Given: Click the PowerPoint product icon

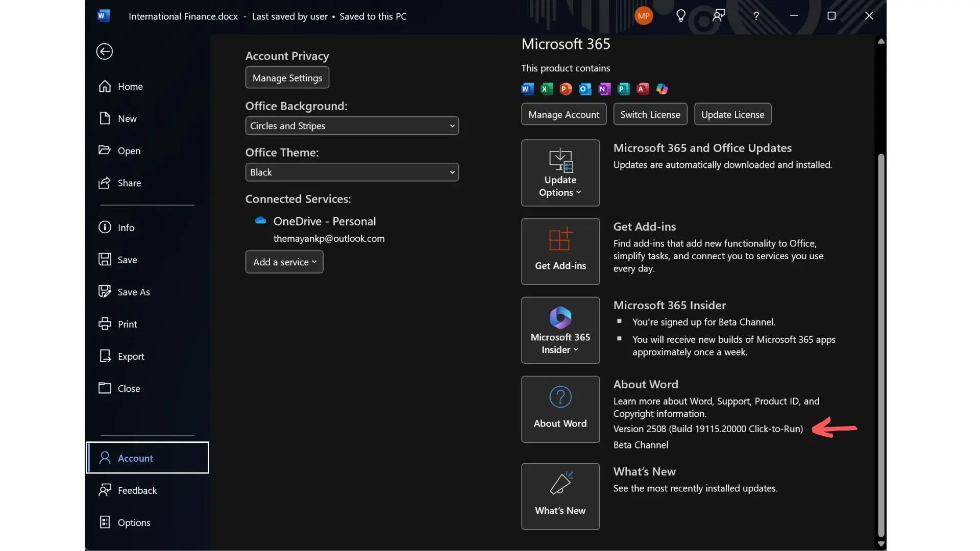Looking at the screenshot, I should [566, 89].
